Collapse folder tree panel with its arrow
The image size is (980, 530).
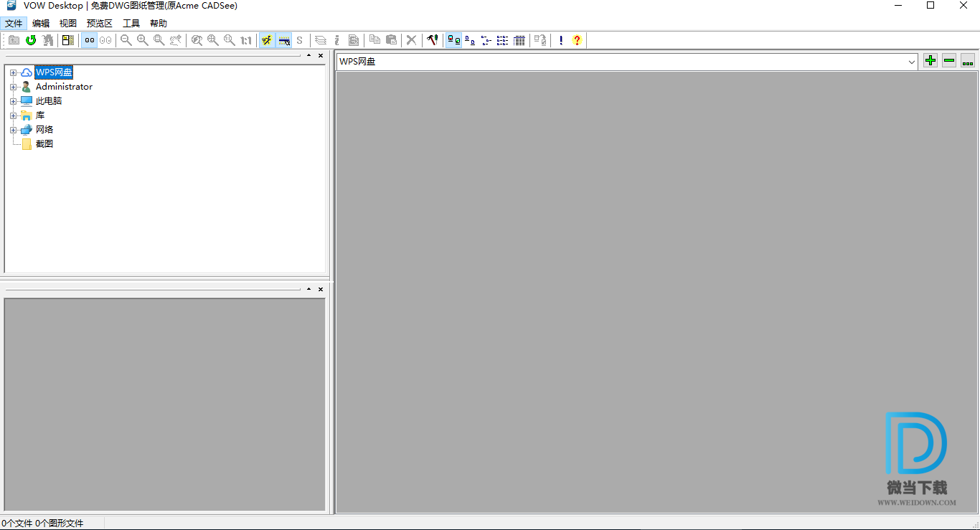point(309,55)
